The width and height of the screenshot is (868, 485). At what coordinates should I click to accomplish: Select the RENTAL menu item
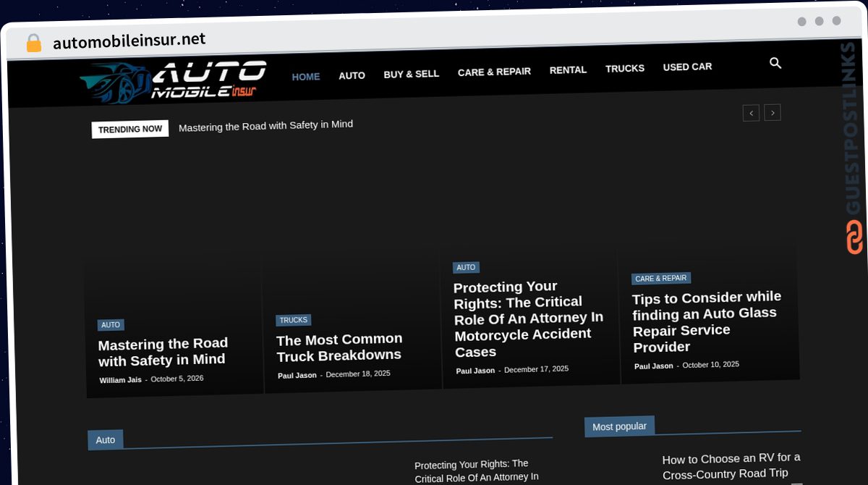pyautogui.click(x=568, y=70)
